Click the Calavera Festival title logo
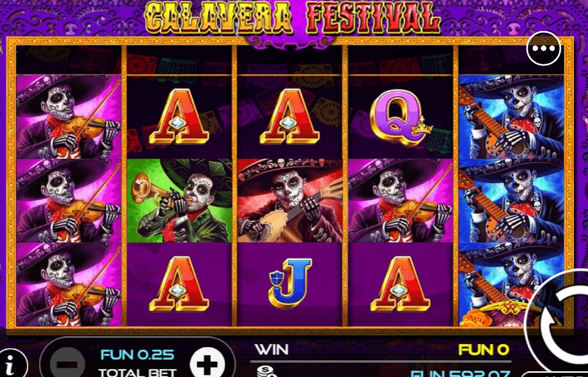588x377 pixels. click(x=293, y=18)
